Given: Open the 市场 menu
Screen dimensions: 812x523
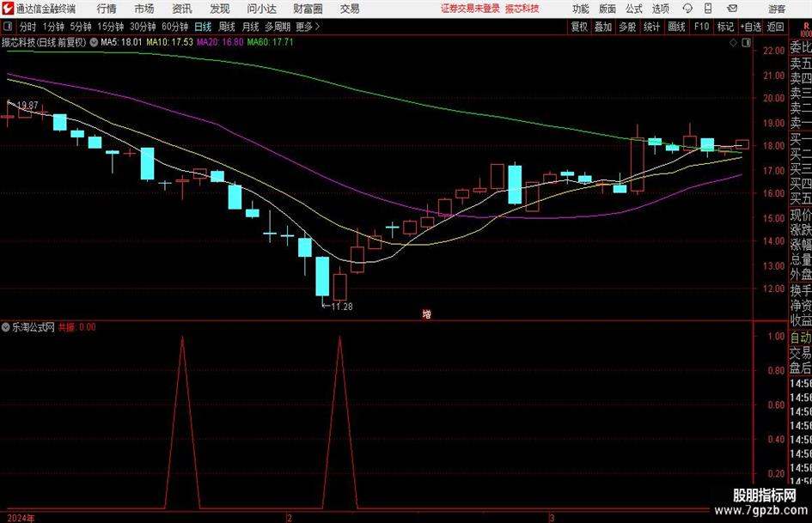Looking at the screenshot, I should pyautogui.click(x=144, y=9).
